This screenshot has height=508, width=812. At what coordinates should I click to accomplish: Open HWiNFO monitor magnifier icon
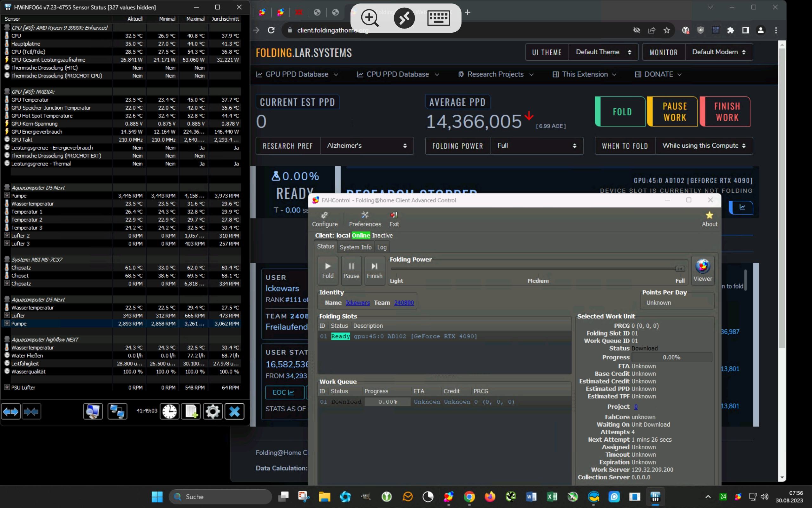(93, 411)
